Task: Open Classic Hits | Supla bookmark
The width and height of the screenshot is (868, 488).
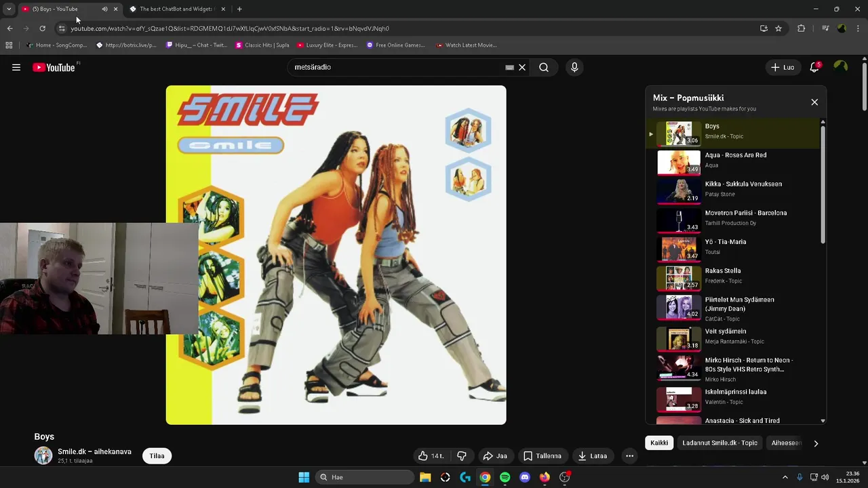Action: pos(262,45)
